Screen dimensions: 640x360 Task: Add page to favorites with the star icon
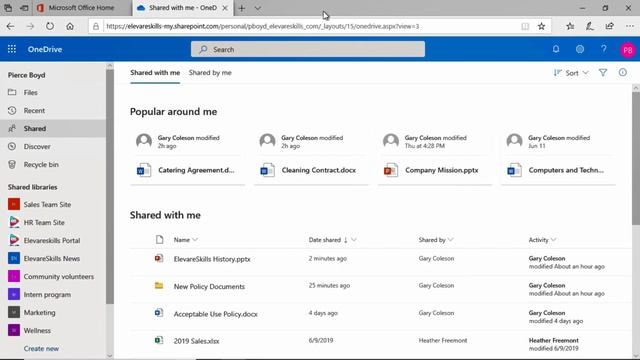(x=541, y=26)
